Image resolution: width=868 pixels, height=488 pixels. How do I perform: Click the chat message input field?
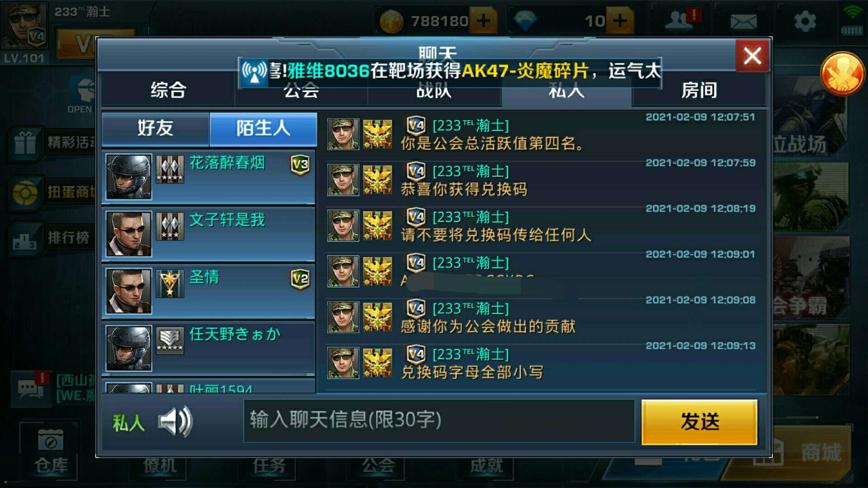[x=439, y=421]
